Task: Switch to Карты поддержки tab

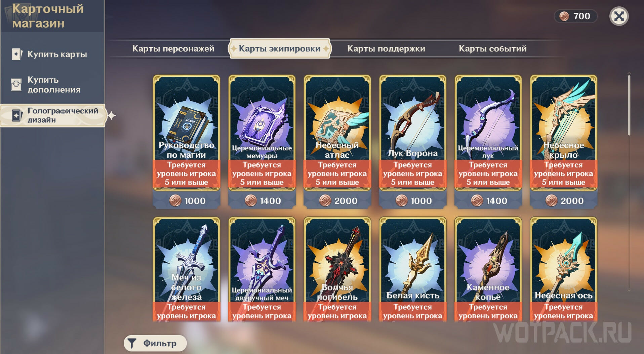Action: tap(386, 48)
